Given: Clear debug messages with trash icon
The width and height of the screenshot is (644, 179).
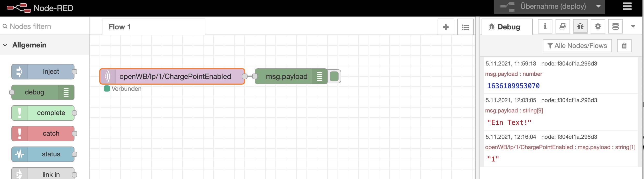Looking at the screenshot, I should (624, 46).
